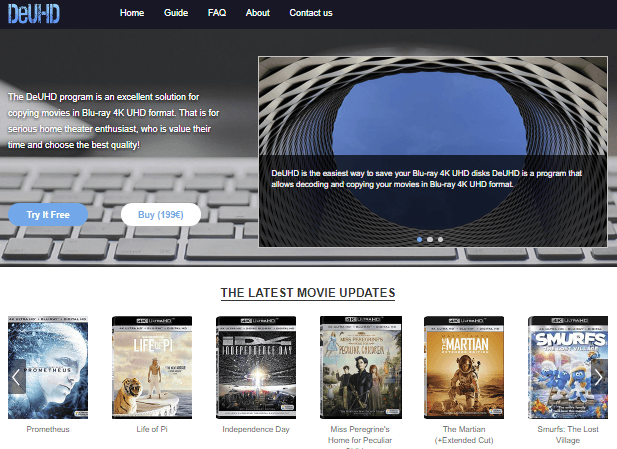Select the third slideshow dot indicator
The image size is (617, 449).
pyautogui.click(x=441, y=240)
